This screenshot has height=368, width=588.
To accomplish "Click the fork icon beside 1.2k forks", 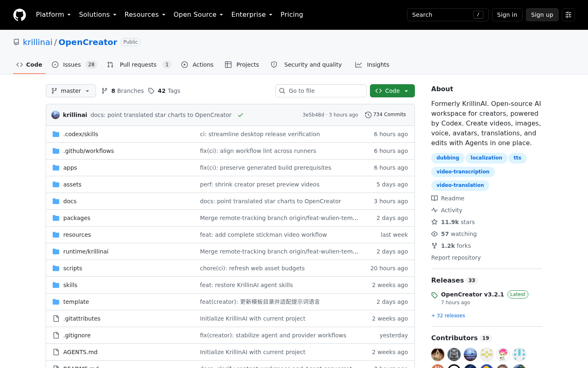I will 434,246.
